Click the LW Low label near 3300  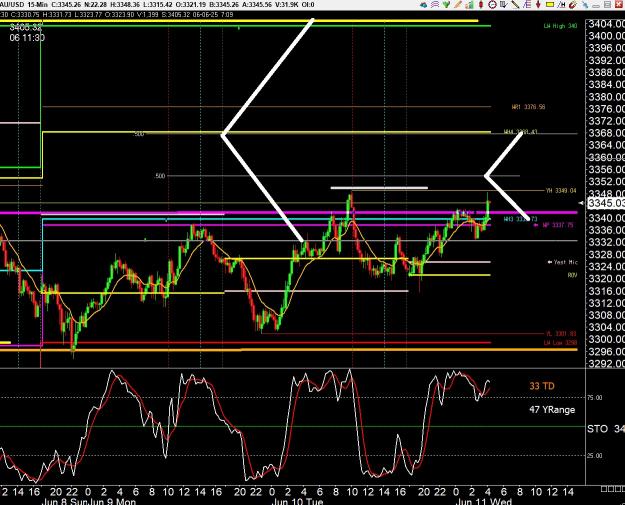coord(560,343)
